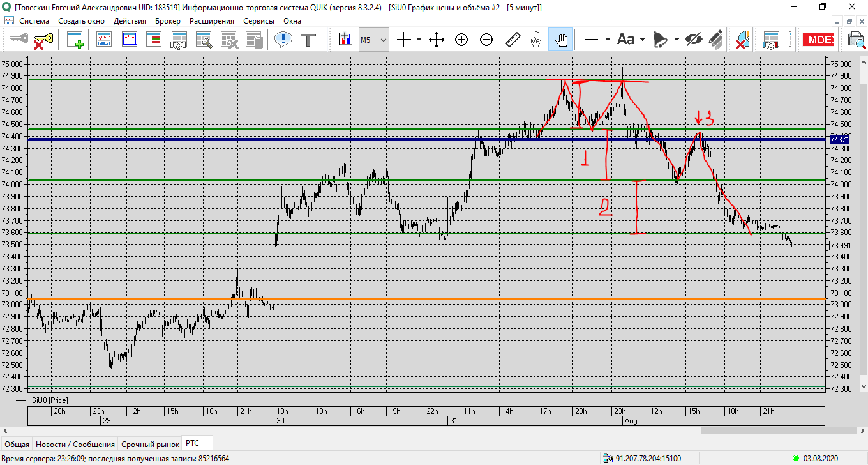Select the crosshair cursor tool
The image size is (868, 465).
coord(404,40)
